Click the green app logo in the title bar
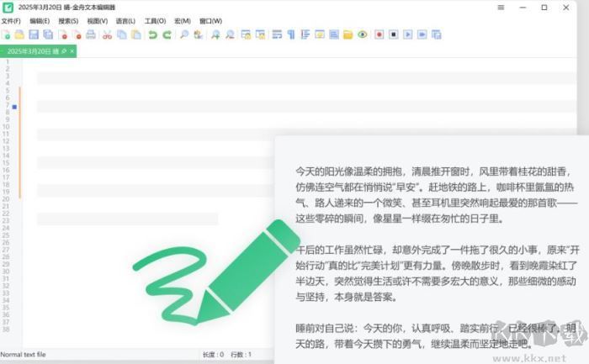This screenshot has width=589, height=364. pos(8,8)
